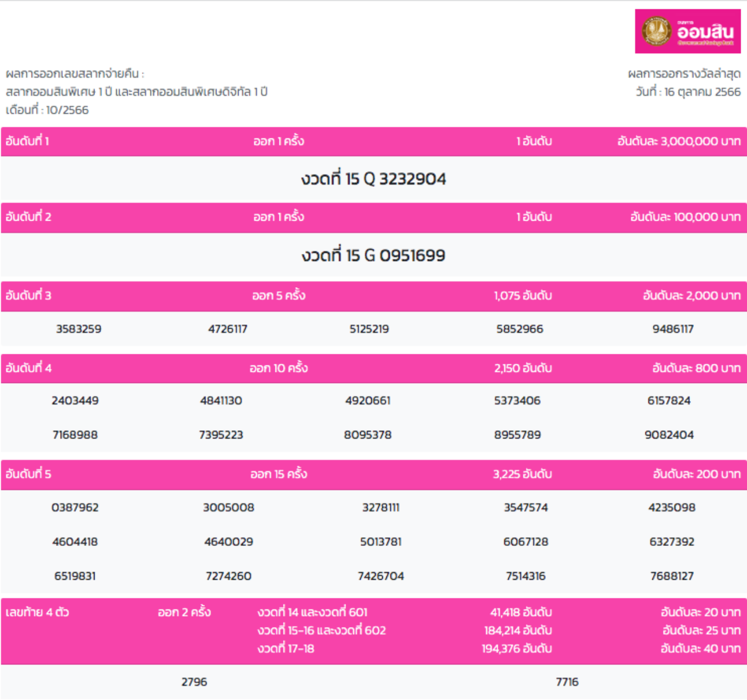Select second prize number งวดที่ 15 G 0951699
The width and height of the screenshot is (747, 700).
(373, 255)
